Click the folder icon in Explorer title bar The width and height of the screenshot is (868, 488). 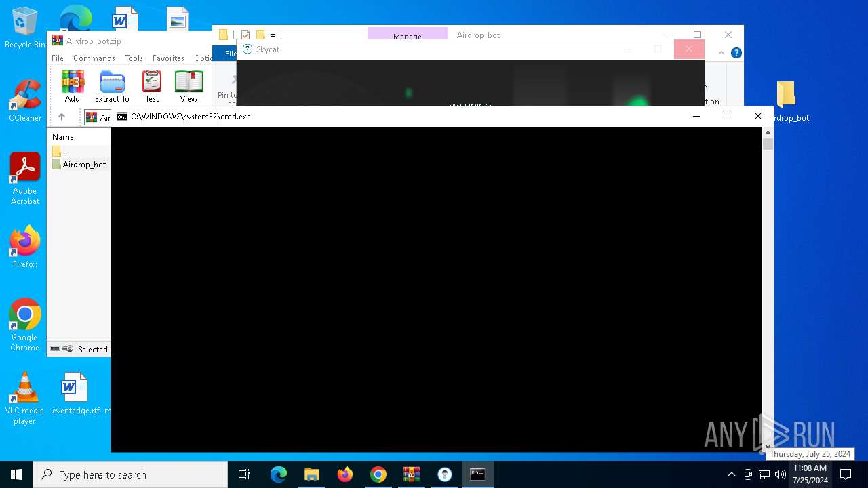coord(223,35)
